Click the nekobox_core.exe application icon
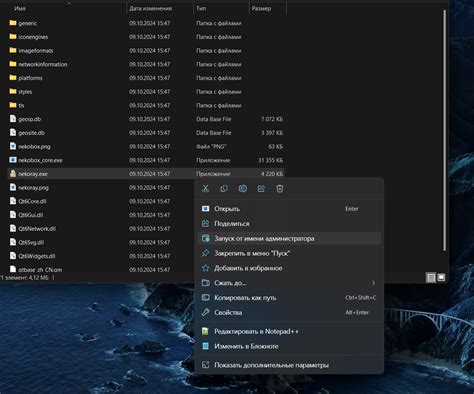 [x=13, y=160]
